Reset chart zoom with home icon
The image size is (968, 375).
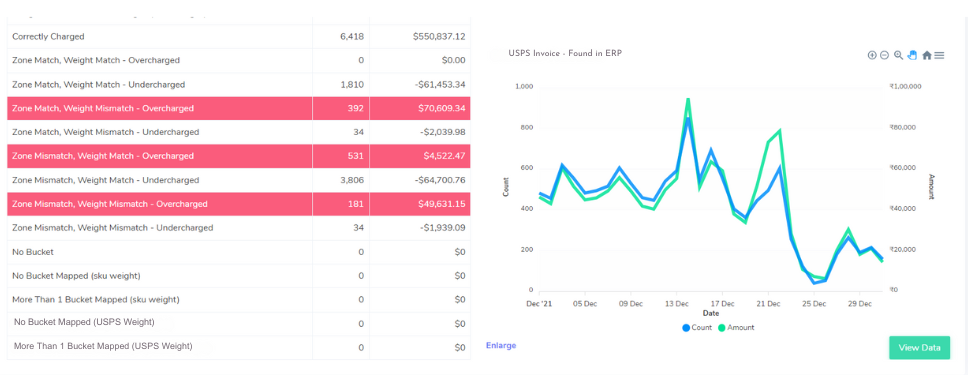[x=927, y=55]
